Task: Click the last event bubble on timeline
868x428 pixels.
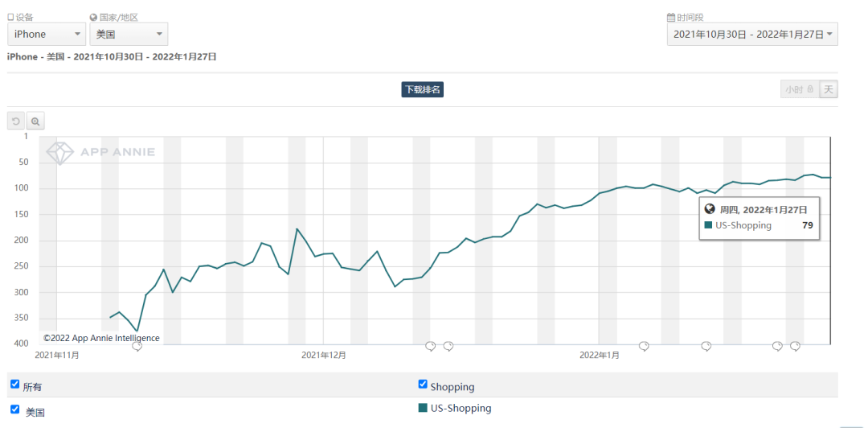Action: 795,346
